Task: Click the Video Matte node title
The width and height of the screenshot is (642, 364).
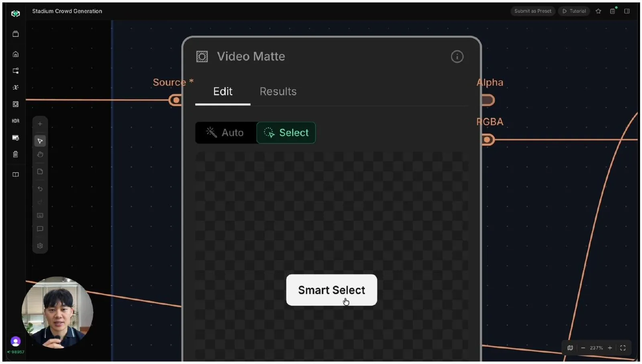Action: 251,57
